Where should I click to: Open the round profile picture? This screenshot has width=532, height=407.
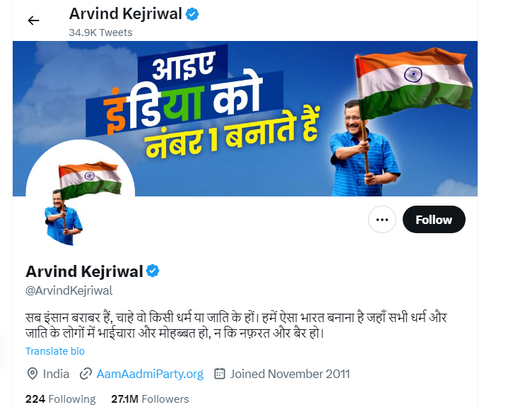coord(81,194)
